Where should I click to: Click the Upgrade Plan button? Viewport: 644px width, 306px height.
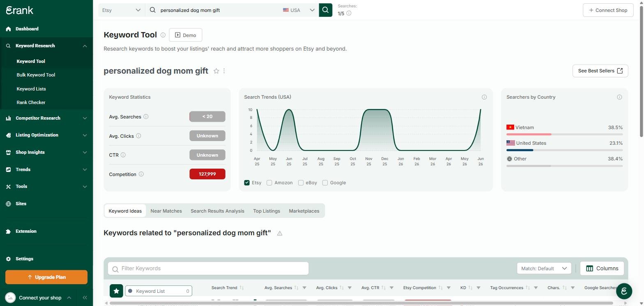point(46,277)
